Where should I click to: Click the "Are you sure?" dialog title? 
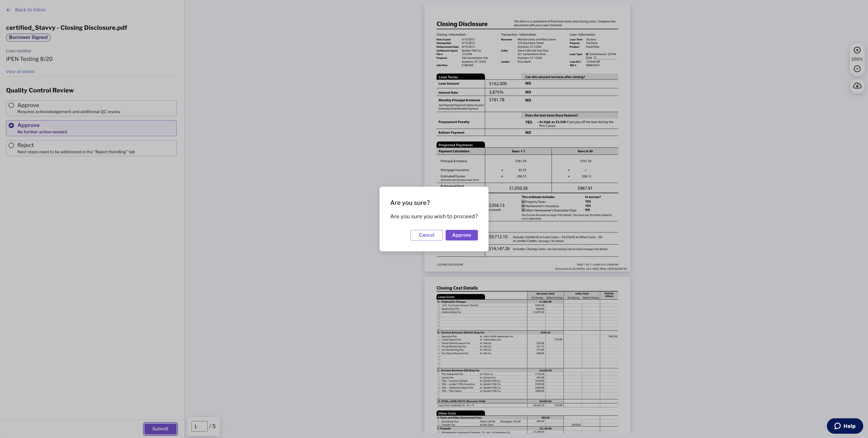pos(410,203)
